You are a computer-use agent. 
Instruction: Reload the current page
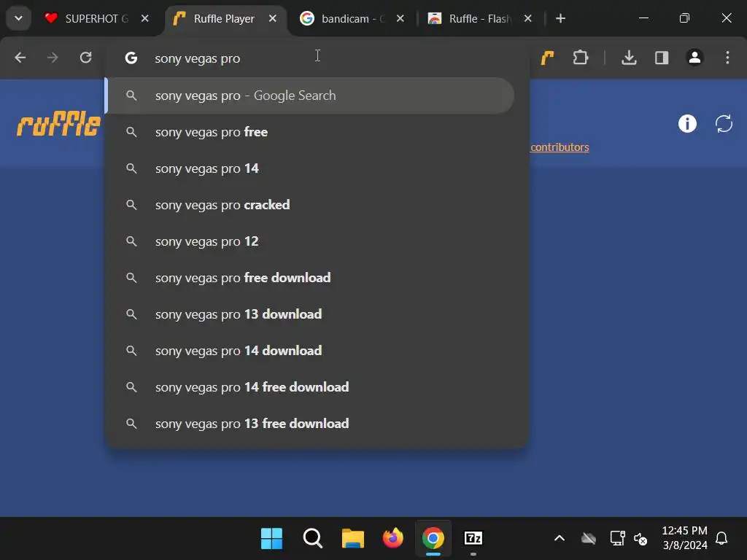pyautogui.click(x=86, y=58)
